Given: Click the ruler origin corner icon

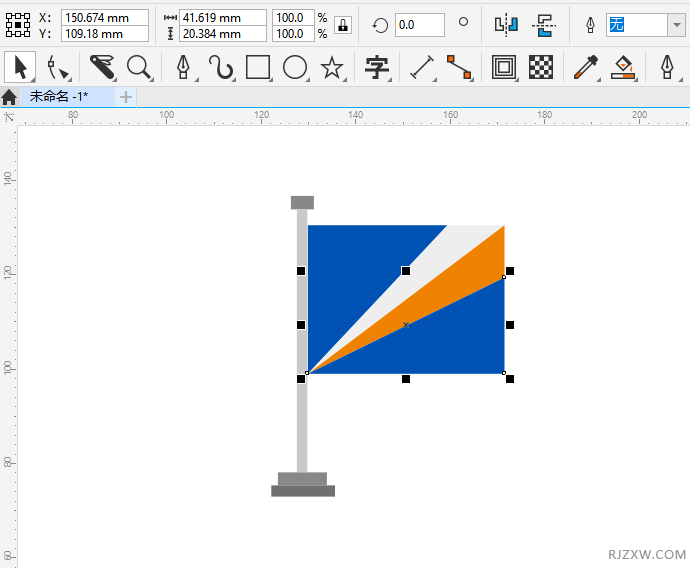Looking at the screenshot, I should click(x=9, y=117).
